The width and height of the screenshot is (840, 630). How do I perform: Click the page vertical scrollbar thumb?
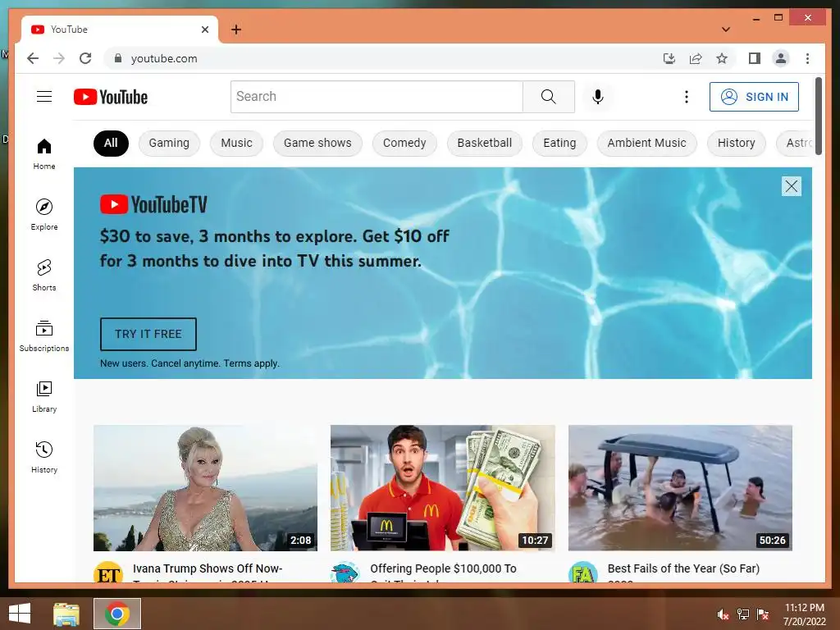pos(819,116)
